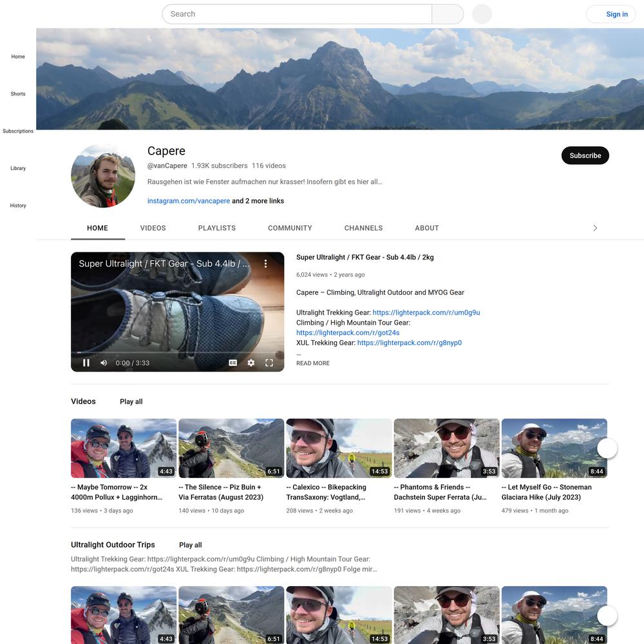
Task: Open the 14:53 thumbnail in Ultralight Outdoor Trips
Action: point(339,615)
